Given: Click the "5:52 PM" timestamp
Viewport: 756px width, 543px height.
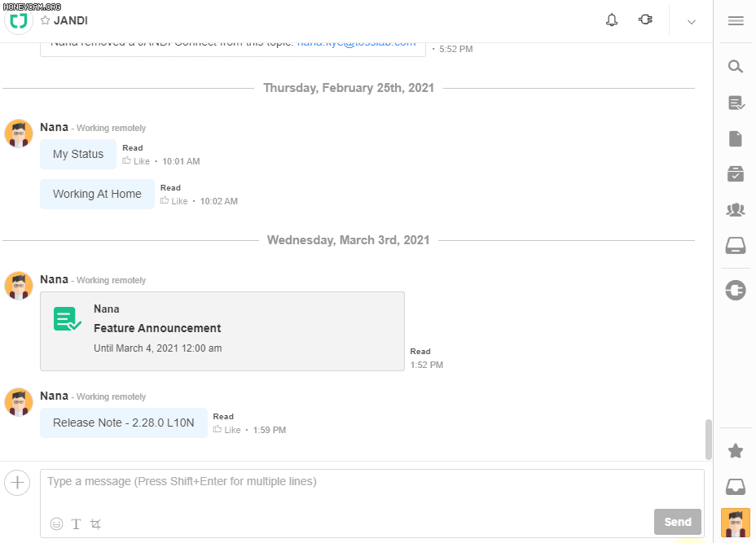Looking at the screenshot, I should point(456,49).
